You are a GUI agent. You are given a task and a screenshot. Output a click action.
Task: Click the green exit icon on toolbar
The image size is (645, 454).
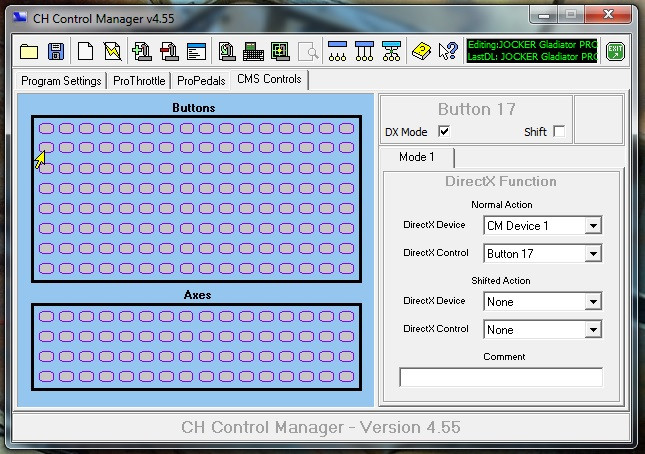pos(616,51)
